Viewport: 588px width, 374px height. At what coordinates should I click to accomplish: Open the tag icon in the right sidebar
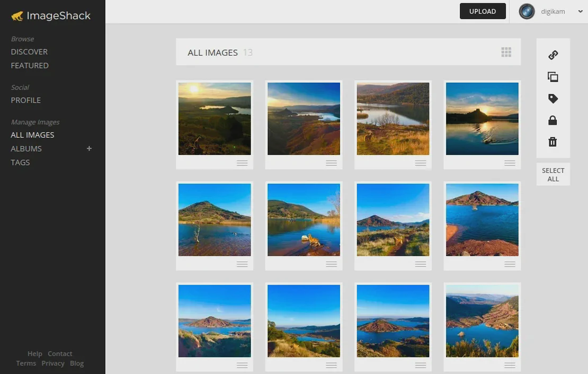(553, 98)
